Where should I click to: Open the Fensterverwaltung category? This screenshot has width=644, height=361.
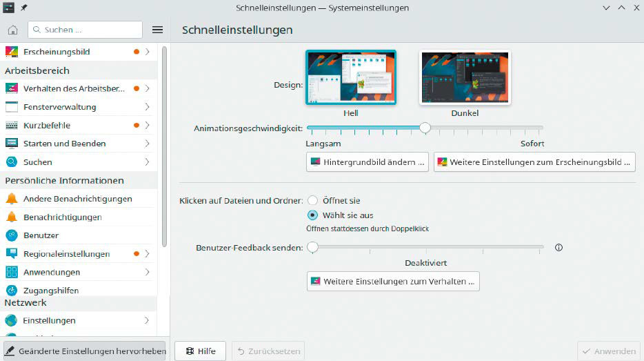click(x=79, y=107)
